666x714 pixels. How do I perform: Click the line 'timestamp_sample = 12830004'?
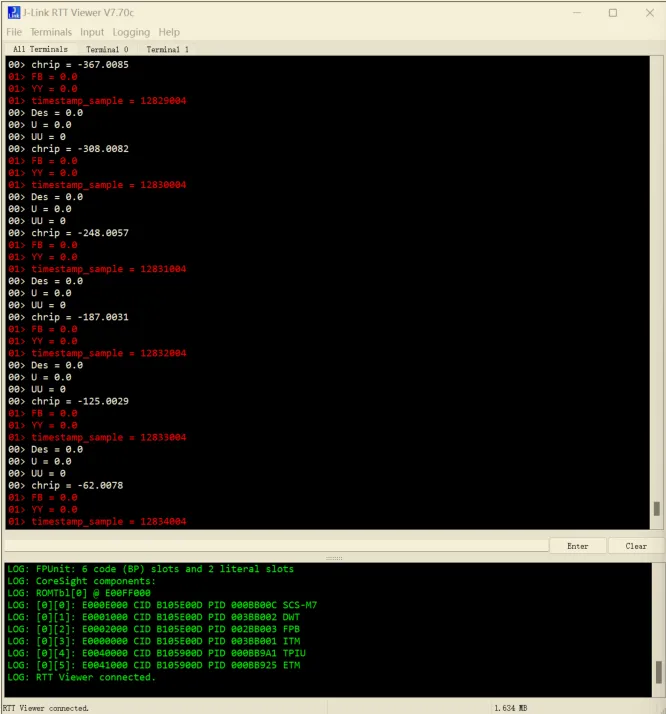click(x=97, y=185)
